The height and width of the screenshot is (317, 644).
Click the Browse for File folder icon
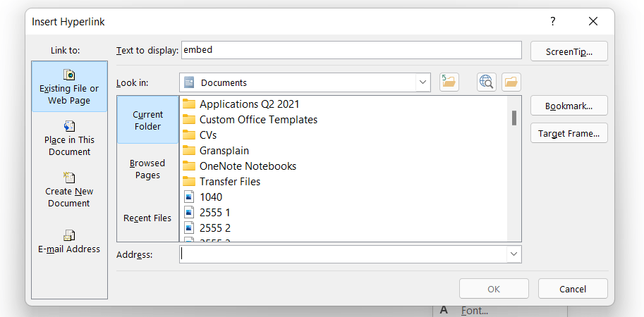511,82
